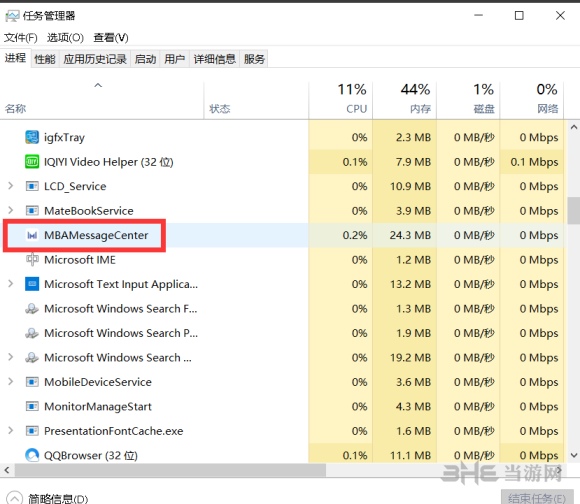Screen dimensions: 580x504
Task: Sort processes by 网络 column
Action: pos(532,99)
